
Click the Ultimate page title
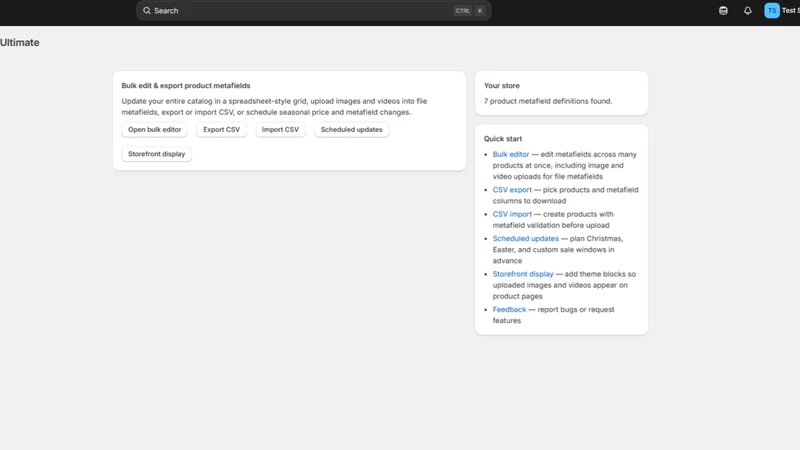19,43
